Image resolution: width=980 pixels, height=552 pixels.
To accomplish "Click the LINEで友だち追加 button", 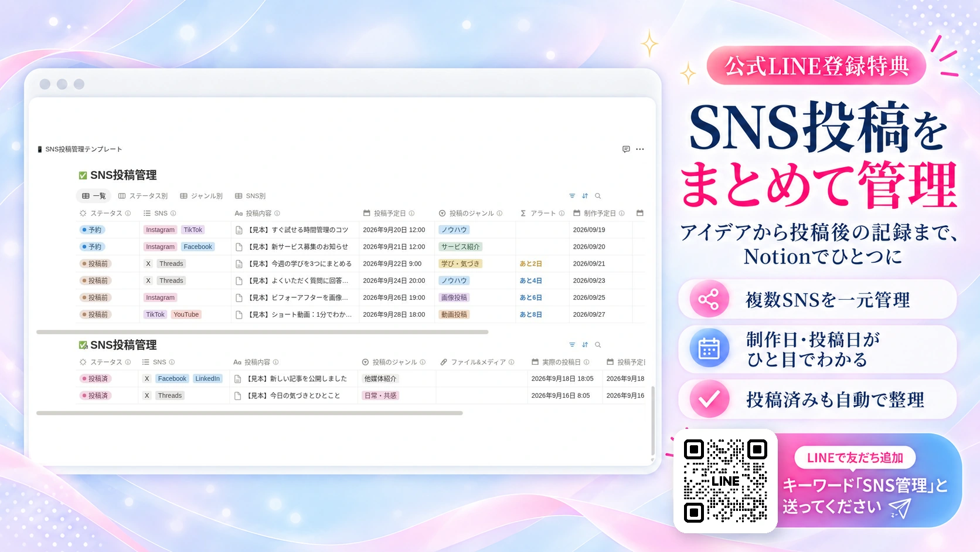I will point(855,458).
